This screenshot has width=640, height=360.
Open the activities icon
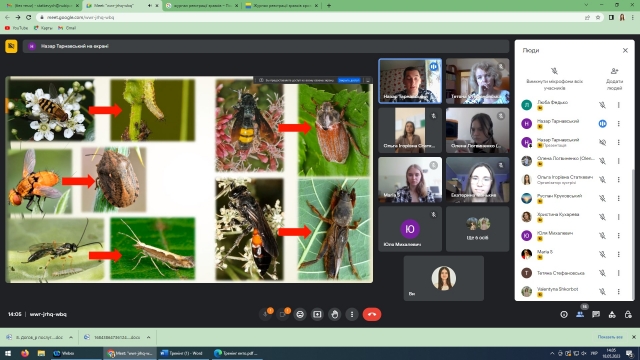coord(612,314)
